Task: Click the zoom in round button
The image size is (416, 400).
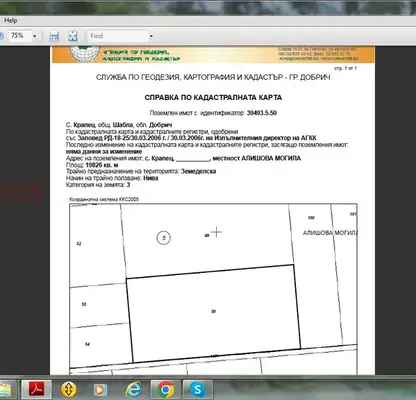Action: tap(1, 36)
